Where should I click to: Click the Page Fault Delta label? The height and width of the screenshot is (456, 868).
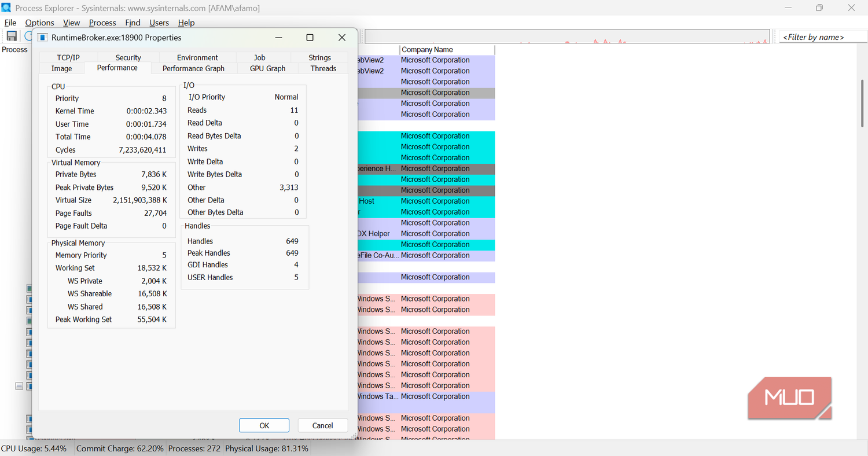click(x=82, y=226)
